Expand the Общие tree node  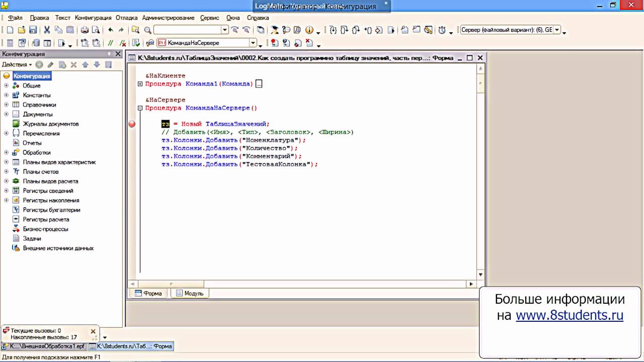point(6,85)
